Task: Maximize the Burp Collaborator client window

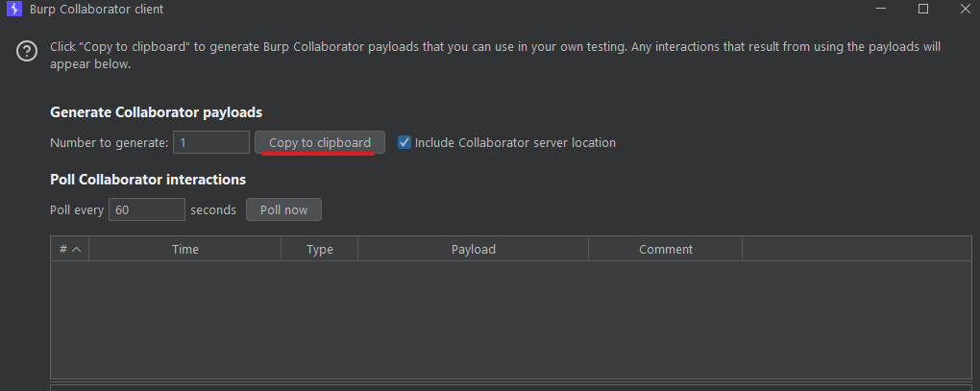Action: point(923,10)
